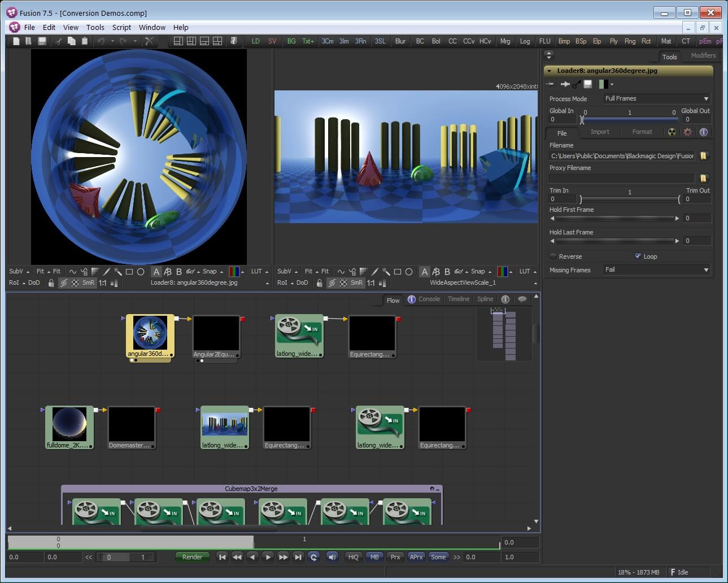Open the Missing Frames dropdown
The height and width of the screenshot is (583, 728).
coord(657,269)
